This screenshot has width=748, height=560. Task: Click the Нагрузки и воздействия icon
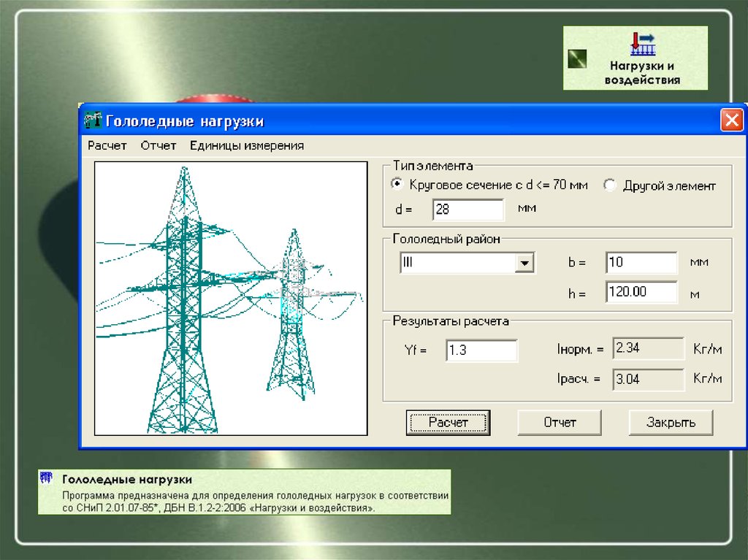click(643, 44)
